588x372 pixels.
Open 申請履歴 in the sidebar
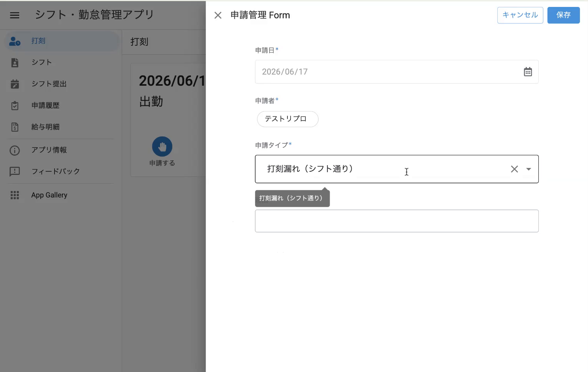pyautogui.click(x=62, y=106)
